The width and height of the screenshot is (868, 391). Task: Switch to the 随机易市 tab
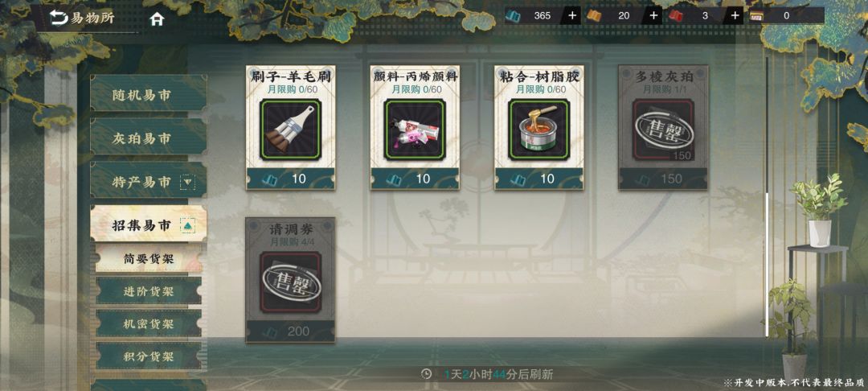[x=149, y=94]
